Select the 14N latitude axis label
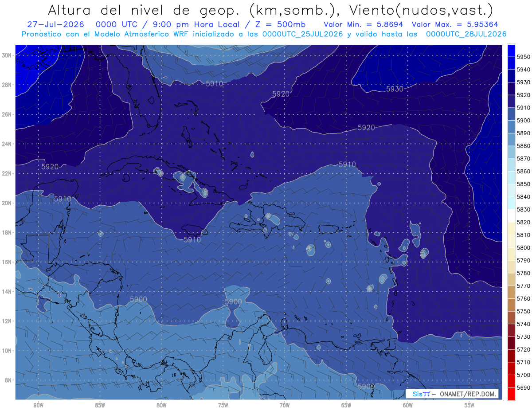 pos(8,292)
